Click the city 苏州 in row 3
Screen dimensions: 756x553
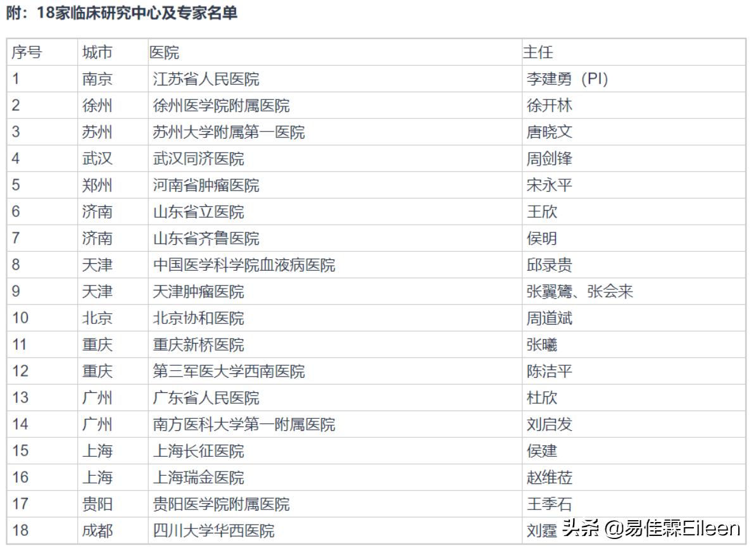pos(98,132)
